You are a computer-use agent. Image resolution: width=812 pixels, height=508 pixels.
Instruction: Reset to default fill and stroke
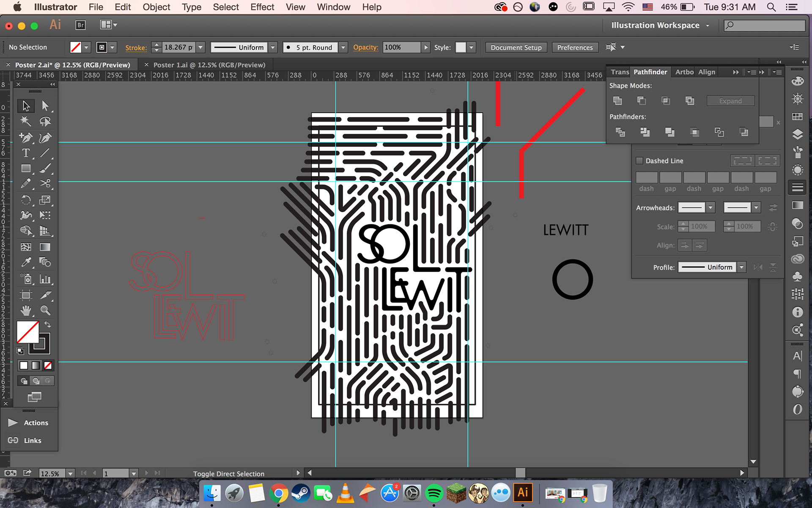(x=20, y=351)
